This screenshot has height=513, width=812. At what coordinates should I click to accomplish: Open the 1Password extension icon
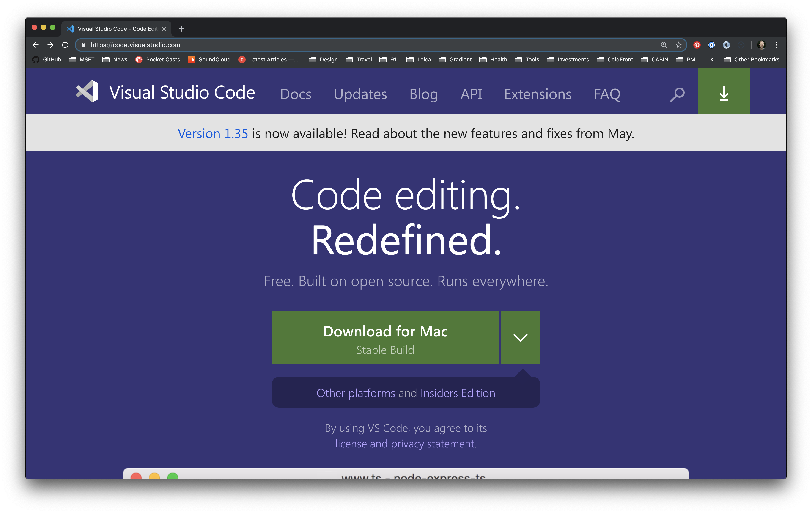point(711,45)
